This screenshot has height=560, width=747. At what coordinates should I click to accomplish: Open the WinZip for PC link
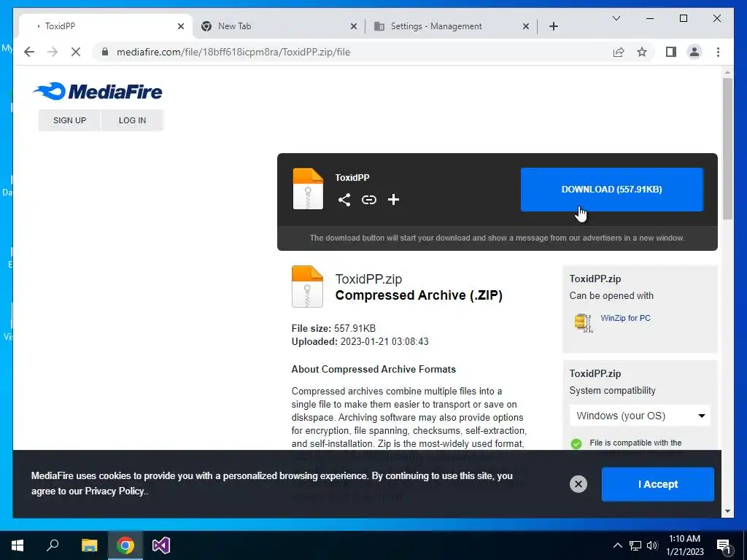(x=625, y=318)
